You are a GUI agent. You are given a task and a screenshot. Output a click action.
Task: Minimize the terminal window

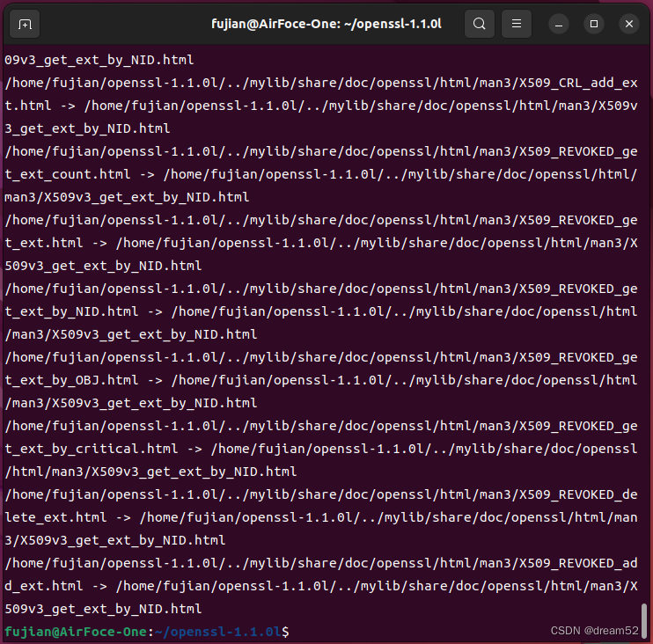559,24
